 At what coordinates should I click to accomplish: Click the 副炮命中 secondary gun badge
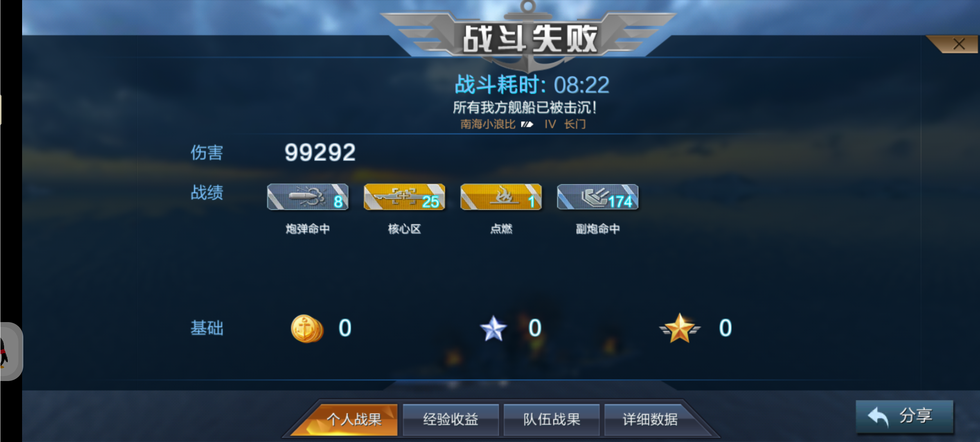pyautogui.click(x=597, y=197)
